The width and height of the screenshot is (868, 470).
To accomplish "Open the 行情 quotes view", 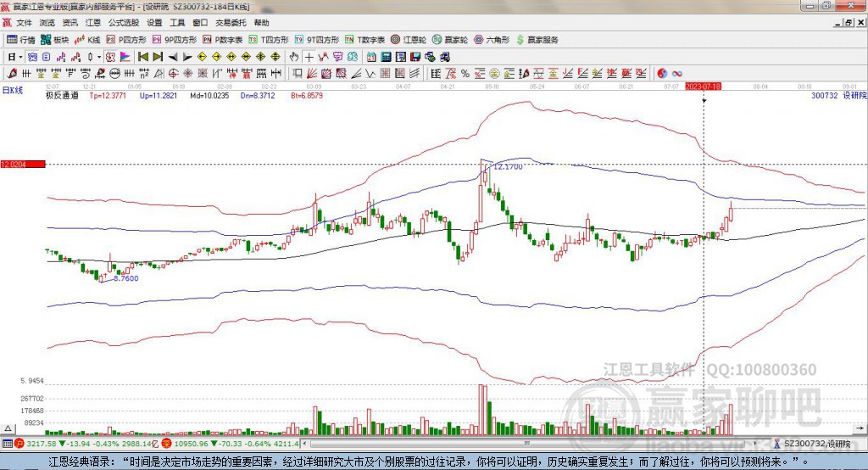I will coord(21,40).
